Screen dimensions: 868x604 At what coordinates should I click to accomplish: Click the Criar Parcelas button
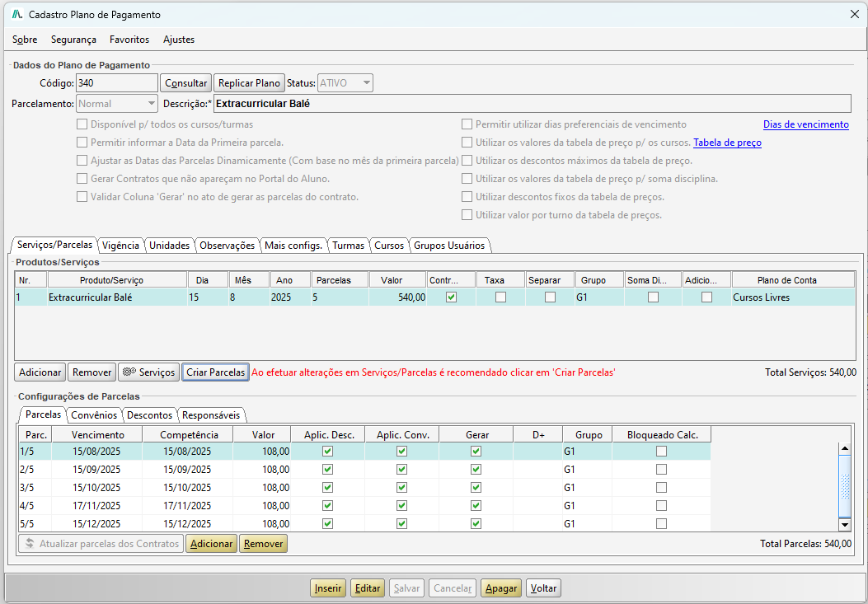click(215, 372)
